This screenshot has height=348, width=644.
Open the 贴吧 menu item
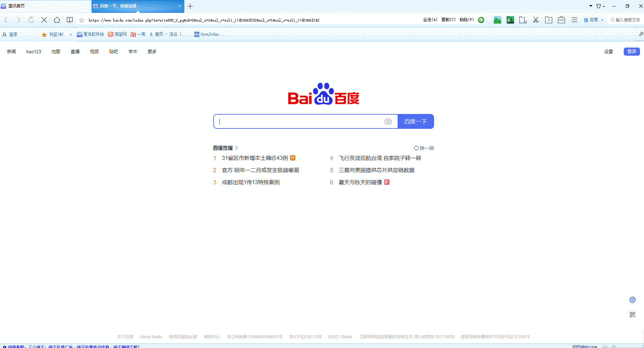coord(113,51)
